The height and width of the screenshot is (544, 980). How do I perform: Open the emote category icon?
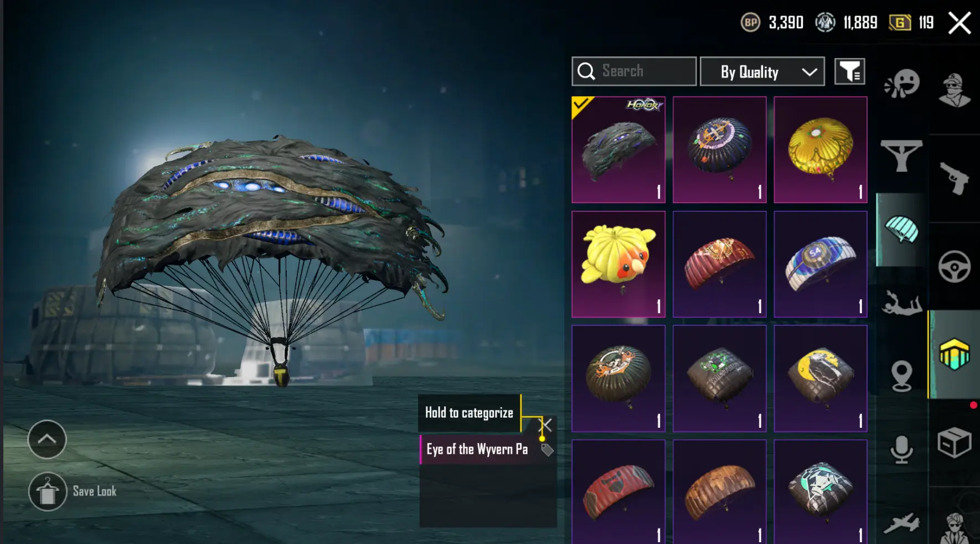point(902,84)
